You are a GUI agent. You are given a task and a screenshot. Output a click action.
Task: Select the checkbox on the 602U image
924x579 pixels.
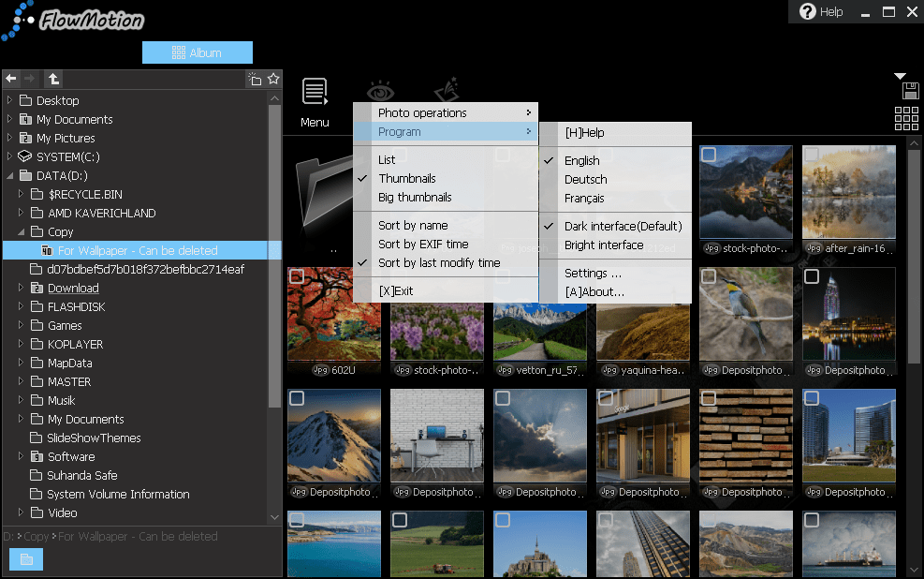(x=297, y=276)
